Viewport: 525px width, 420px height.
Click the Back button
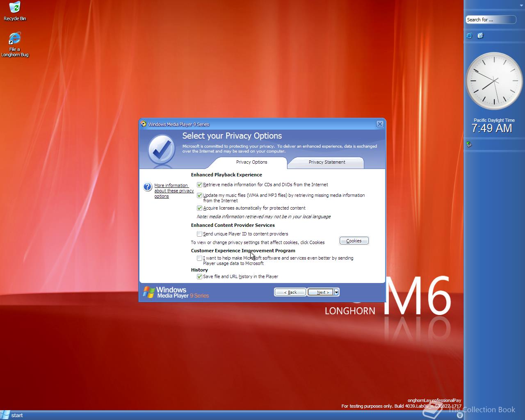[290, 292]
